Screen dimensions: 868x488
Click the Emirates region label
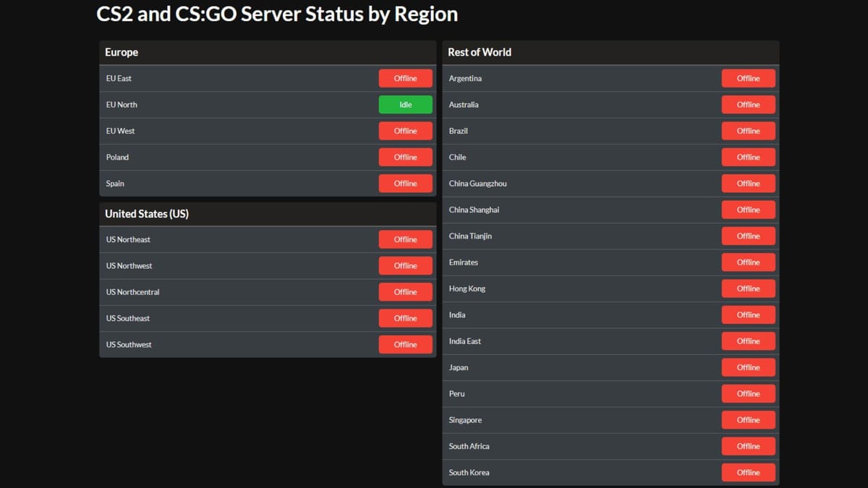click(463, 262)
